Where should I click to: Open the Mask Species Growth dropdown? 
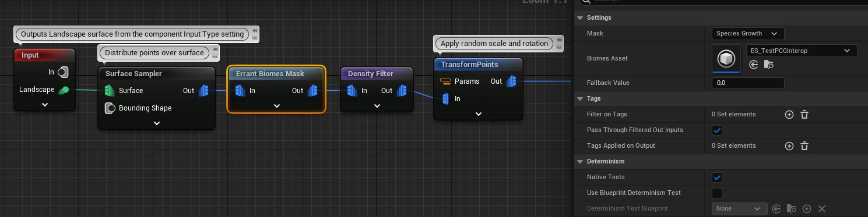click(748, 34)
